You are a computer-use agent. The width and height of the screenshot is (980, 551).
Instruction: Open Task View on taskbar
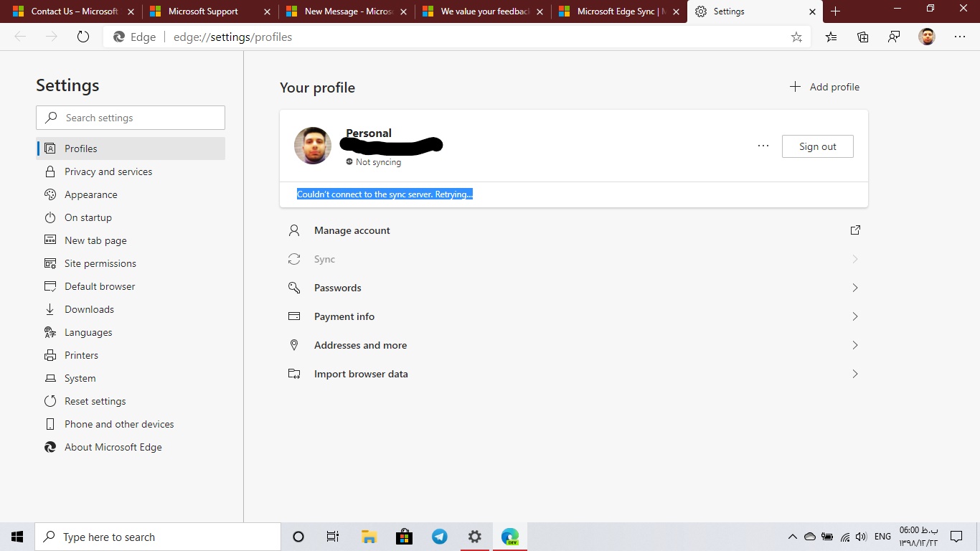click(333, 537)
